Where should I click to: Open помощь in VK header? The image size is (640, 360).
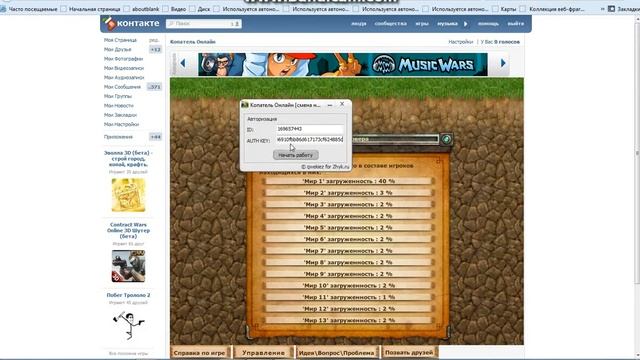[488, 24]
